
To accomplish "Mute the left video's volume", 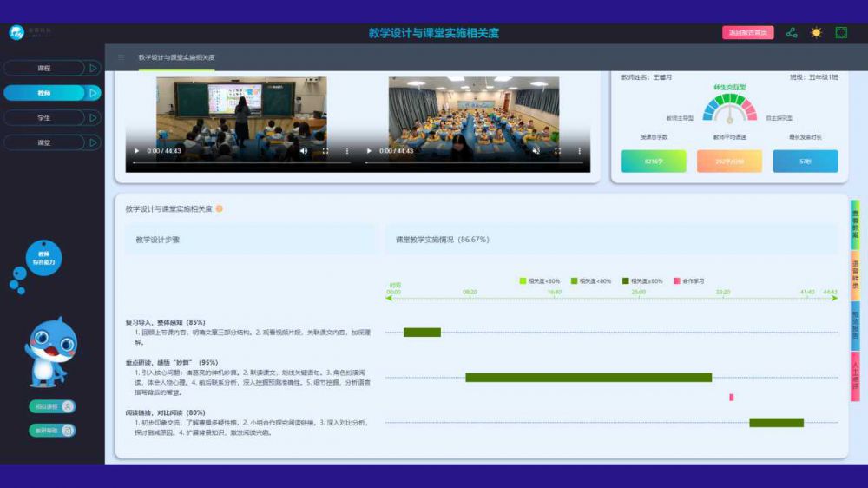I will (303, 151).
